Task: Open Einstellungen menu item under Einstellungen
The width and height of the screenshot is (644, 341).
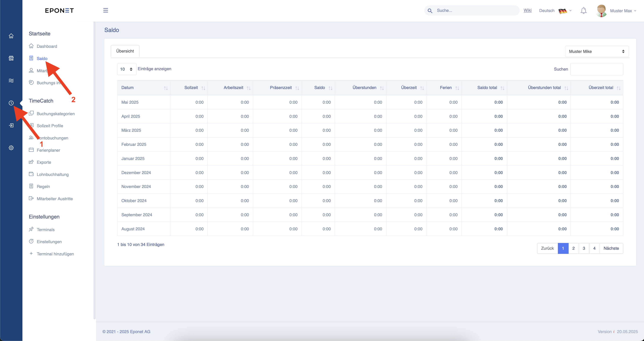Action: coord(49,242)
